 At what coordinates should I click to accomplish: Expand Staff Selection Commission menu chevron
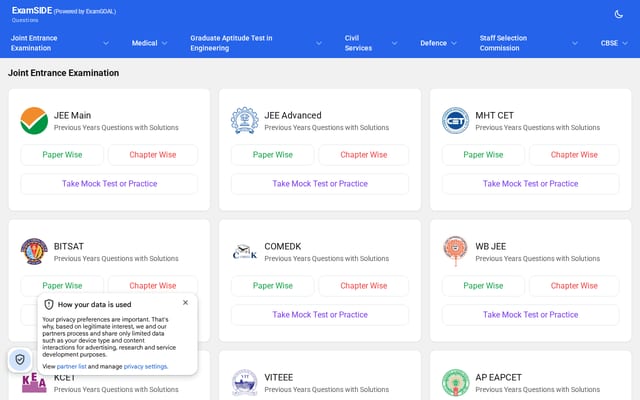click(x=575, y=43)
